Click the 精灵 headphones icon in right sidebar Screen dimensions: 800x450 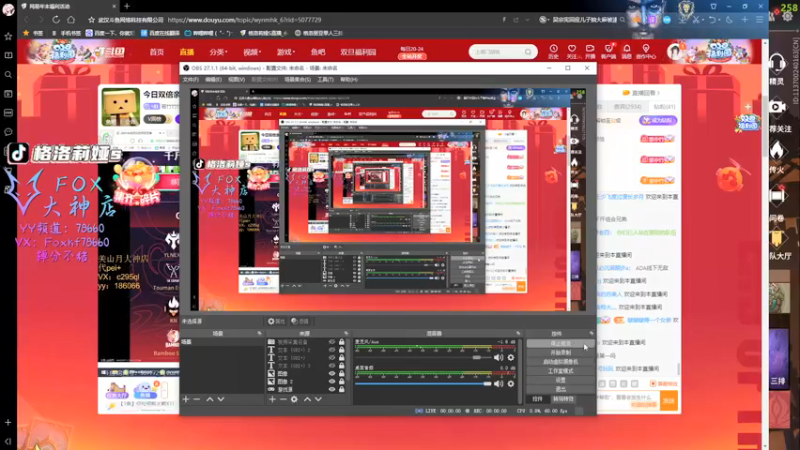[x=777, y=64]
